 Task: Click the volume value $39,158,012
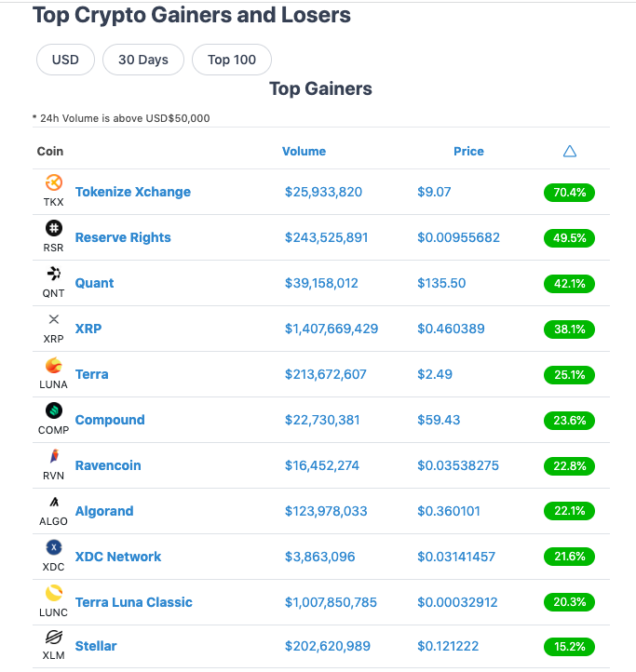(x=321, y=283)
